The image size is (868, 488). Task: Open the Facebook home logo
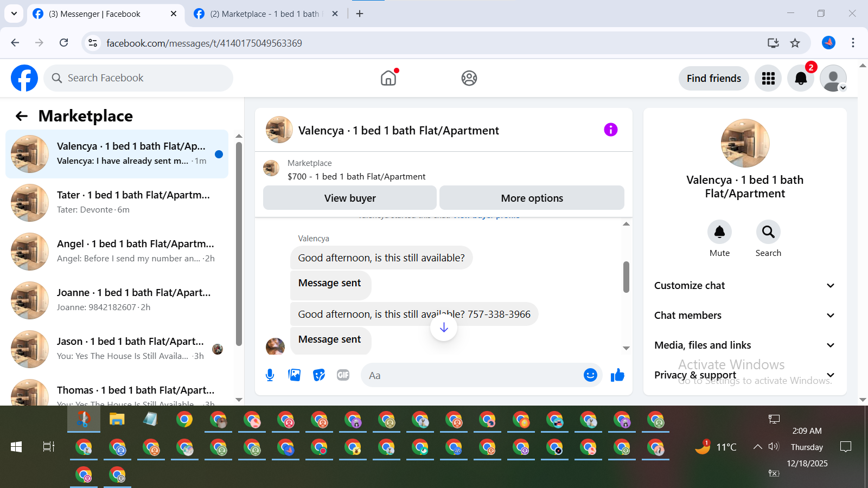point(24,78)
